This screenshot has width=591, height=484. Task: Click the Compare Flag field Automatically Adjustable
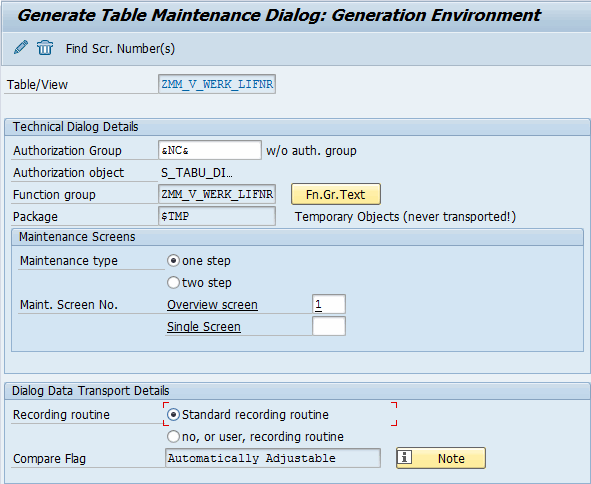point(273,458)
